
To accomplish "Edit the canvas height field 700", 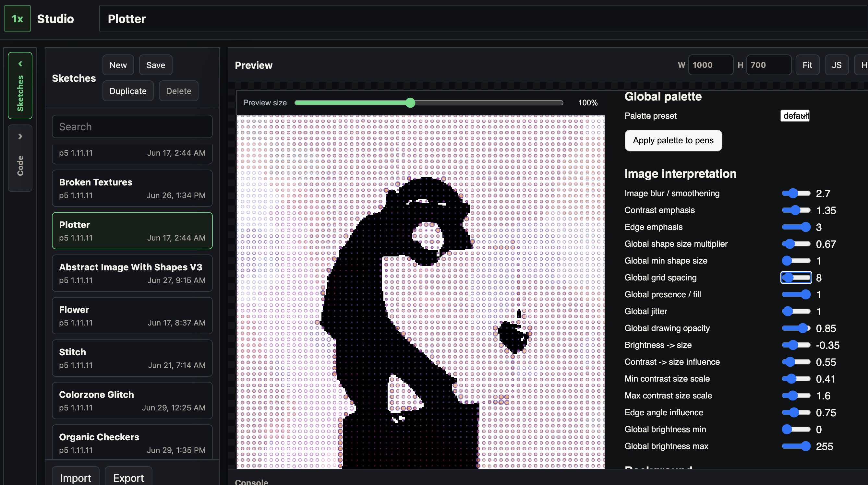I will click(x=769, y=65).
